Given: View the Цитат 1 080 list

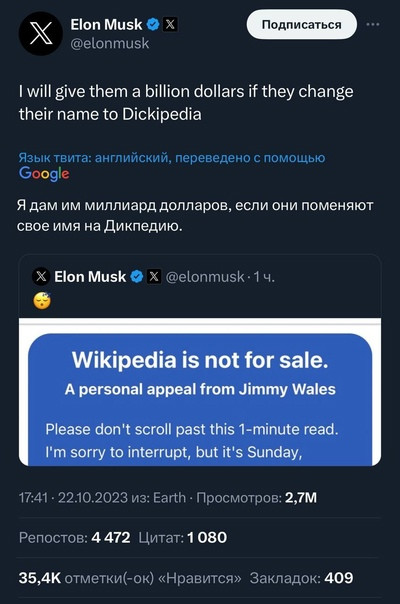Looking at the screenshot, I should (183, 537).
